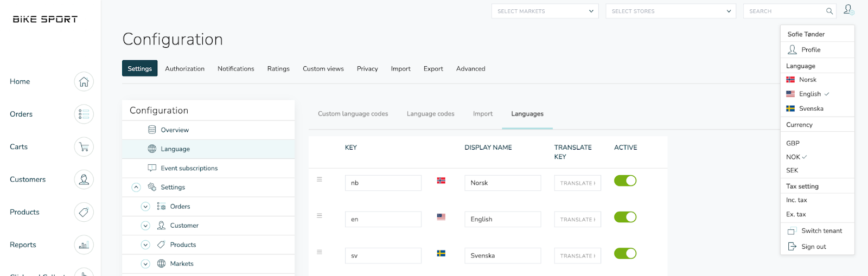Open the Custom views tab

323,69
